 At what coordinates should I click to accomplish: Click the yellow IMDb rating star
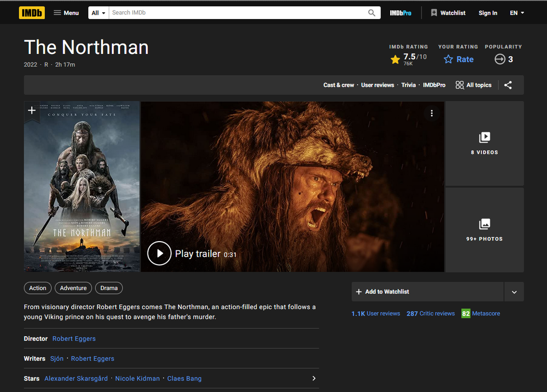coord(395,60)
